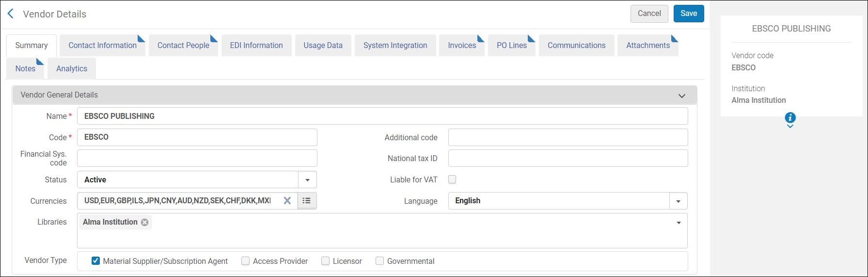The height and width of the screenshot is (277, 868).
Task: Clear currencies with the X icon
Action: pyautogui.click(x=287, y=200)
